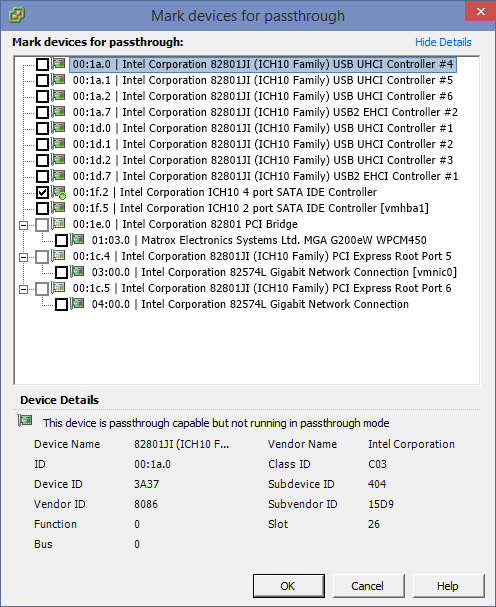Check the box for 00:1d.1 USB UHCI Controller #2
This screenshot has width=496, height=607.
(x=42, y=144)
